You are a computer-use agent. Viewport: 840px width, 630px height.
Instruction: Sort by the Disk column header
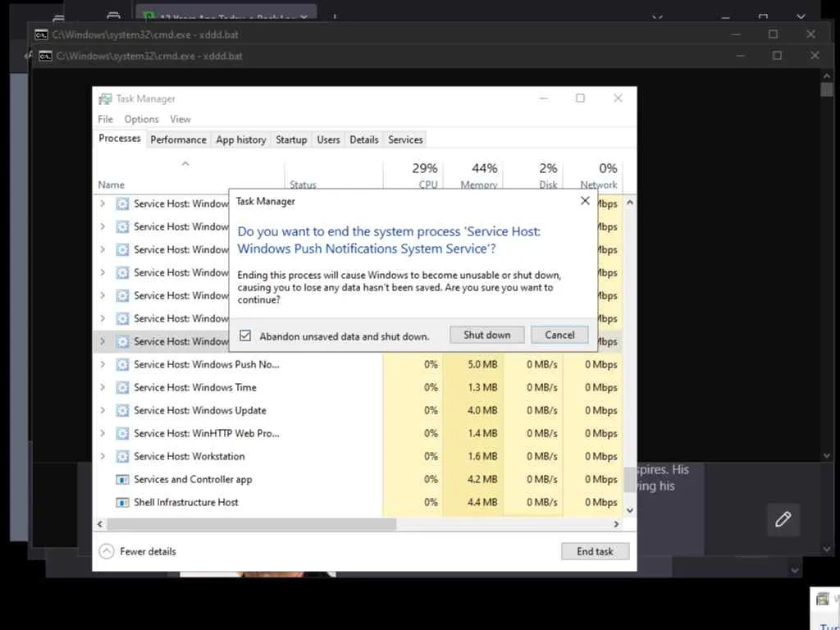(548, 185)
